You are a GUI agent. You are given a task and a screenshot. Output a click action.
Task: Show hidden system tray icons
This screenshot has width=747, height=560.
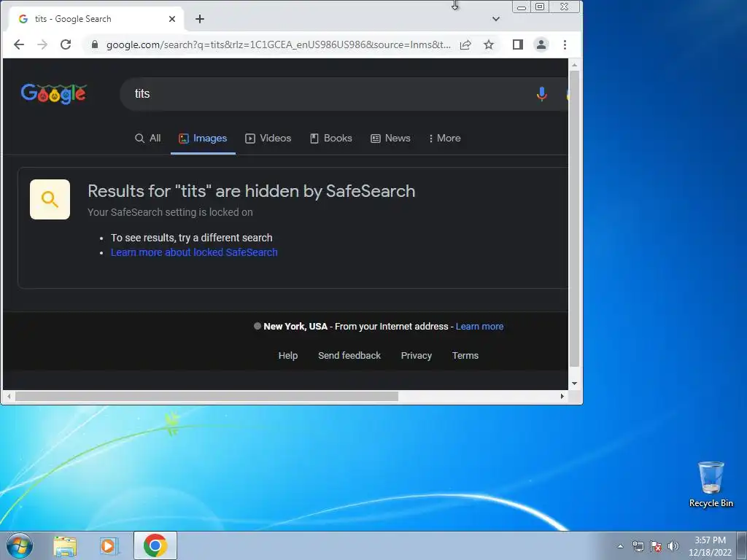(x=620, y=546)
